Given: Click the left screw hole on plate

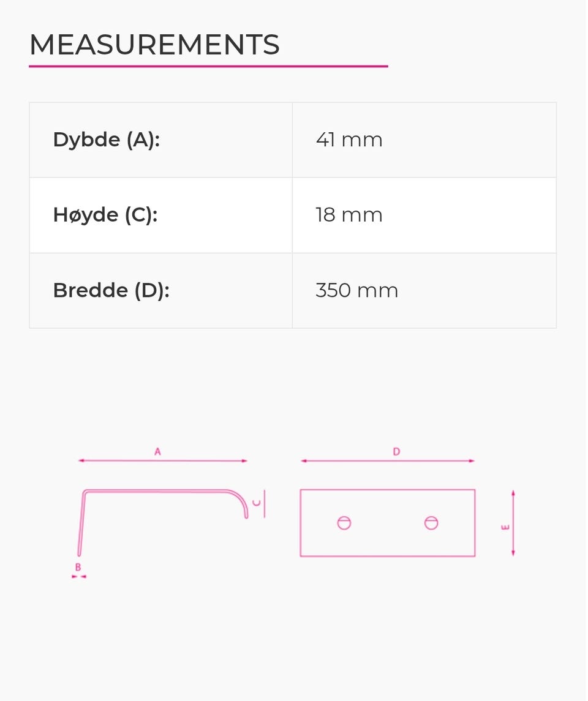Looking at the screenshot, I should [x=344, y=523].
